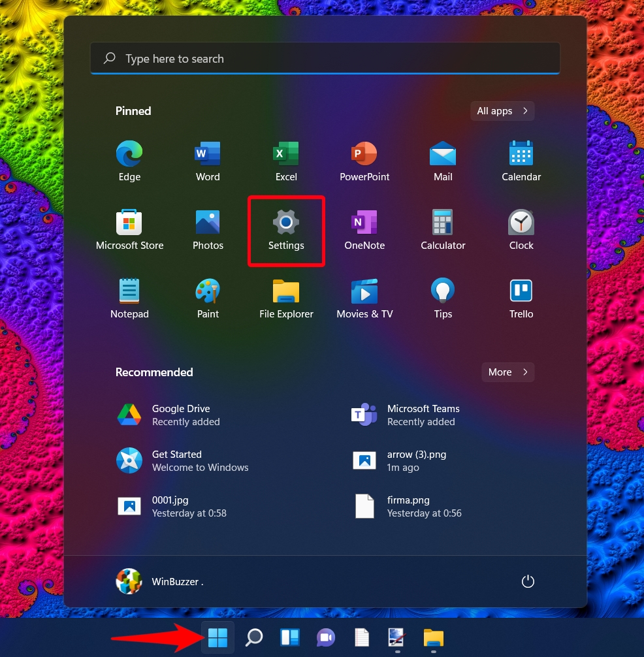
Task: Open PowerPoint
Action: click(x=364, y=160)
